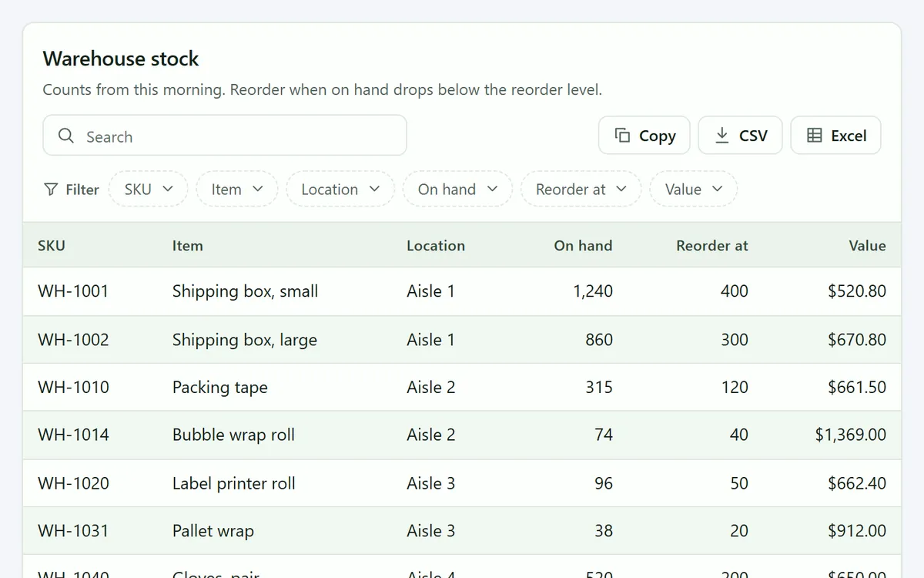Sort by the Reorder at column header
Image resolution: width=924 pixels, height=578 pixels.
[712, 246]
